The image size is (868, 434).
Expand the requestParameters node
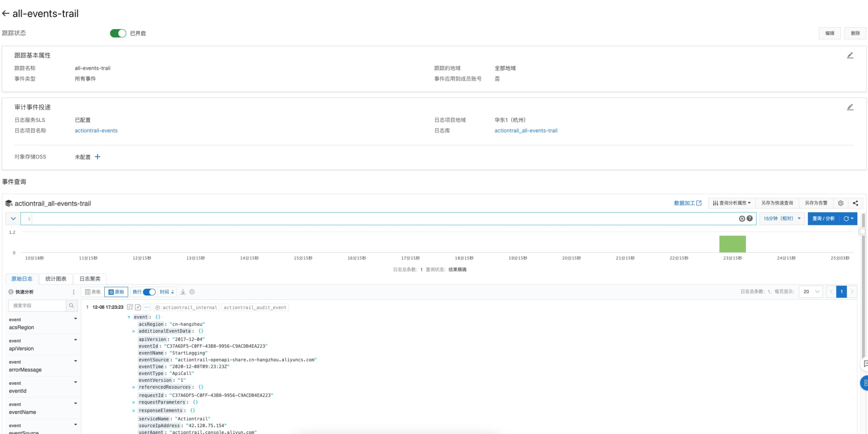coord(134,402)
